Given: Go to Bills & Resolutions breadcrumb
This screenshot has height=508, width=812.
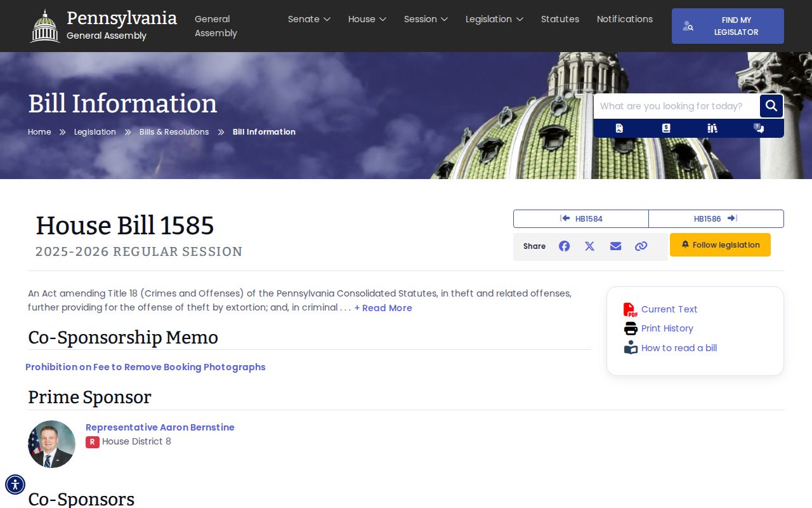Looking at the screenshot, I should click(x=174, y=132).
